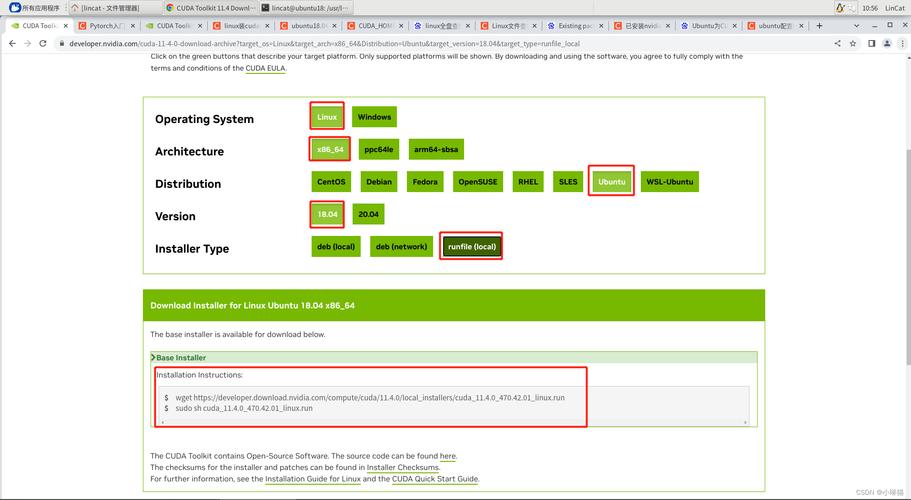The width and height of the screenshot is (911, 500).
Task: Choose WSL-Ubuntu distribution
Action: pos(670,182)
